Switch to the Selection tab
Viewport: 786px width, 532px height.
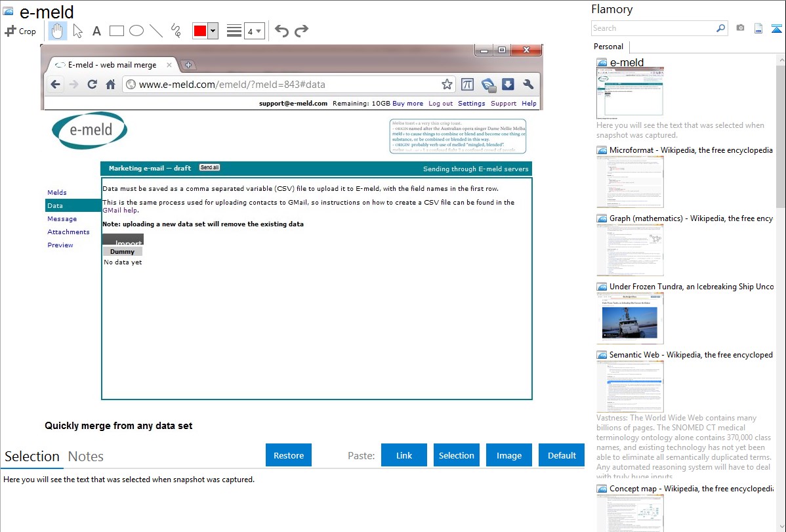pos(32,457)
